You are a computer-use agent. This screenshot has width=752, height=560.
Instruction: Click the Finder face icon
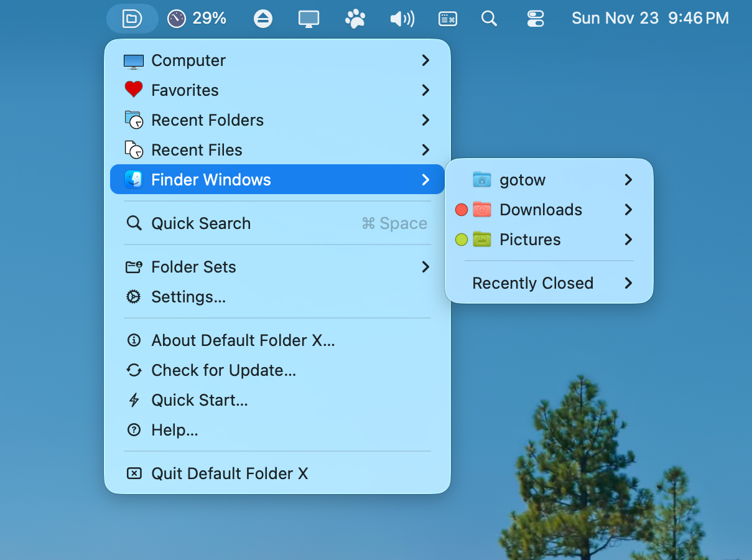point(134,180)
